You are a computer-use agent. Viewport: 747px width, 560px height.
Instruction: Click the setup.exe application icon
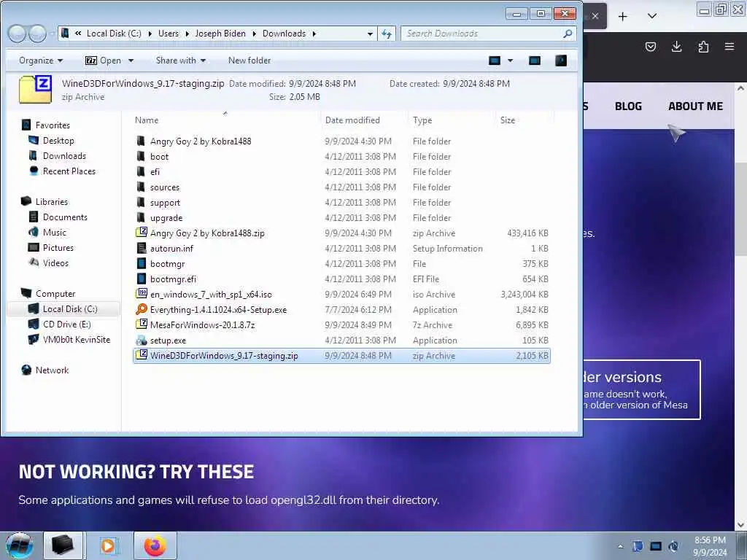(141, 340)
